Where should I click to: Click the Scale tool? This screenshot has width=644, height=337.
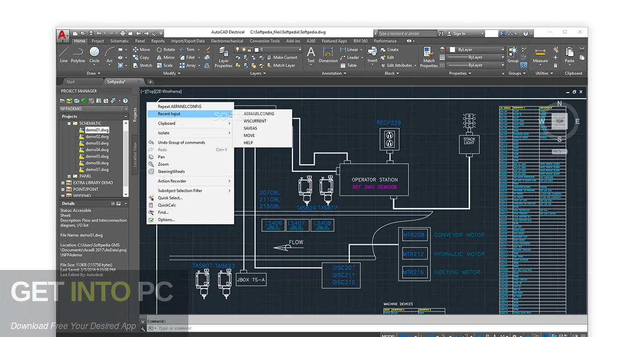point(164,65)
